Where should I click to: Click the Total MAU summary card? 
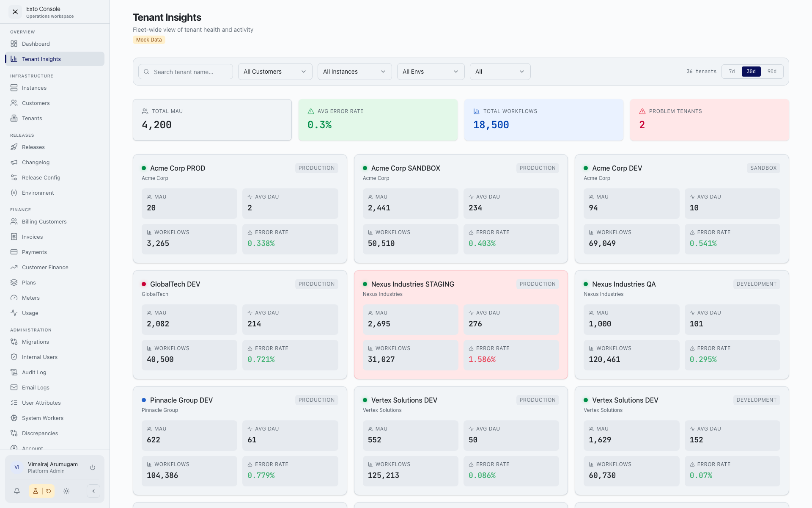(x=212, y=120)
